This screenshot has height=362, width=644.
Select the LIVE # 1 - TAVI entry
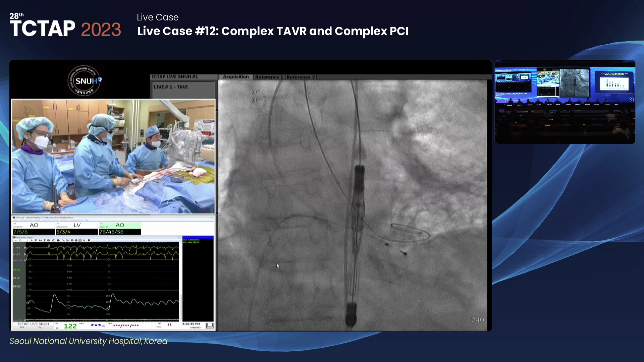pos(170,87)
